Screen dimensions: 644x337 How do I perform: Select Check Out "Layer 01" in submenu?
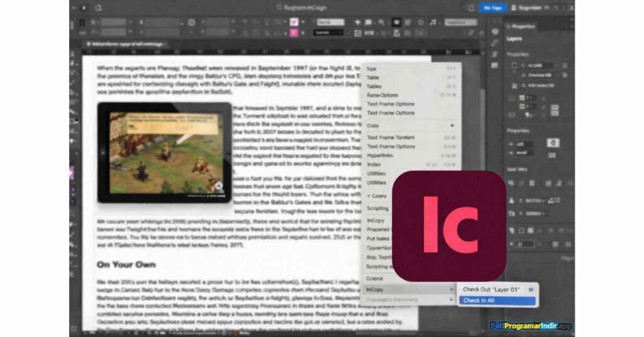(x=497, y=289)
